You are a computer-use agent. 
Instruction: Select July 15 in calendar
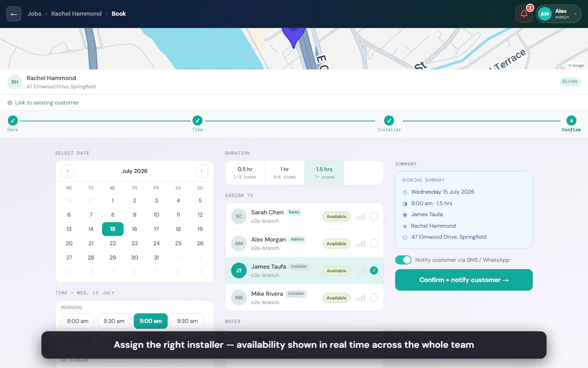(113, 229)
